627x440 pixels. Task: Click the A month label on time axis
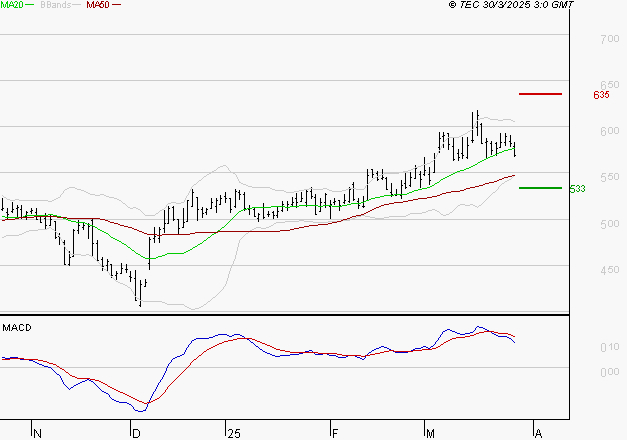coord(538,434)
